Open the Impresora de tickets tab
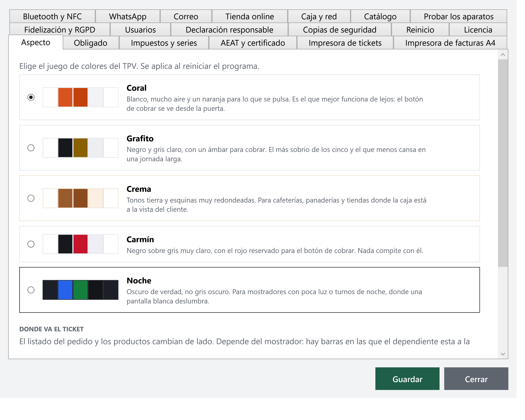Image resolution: width=525 pixels, height=420 pixels. (x=345, y=43)
